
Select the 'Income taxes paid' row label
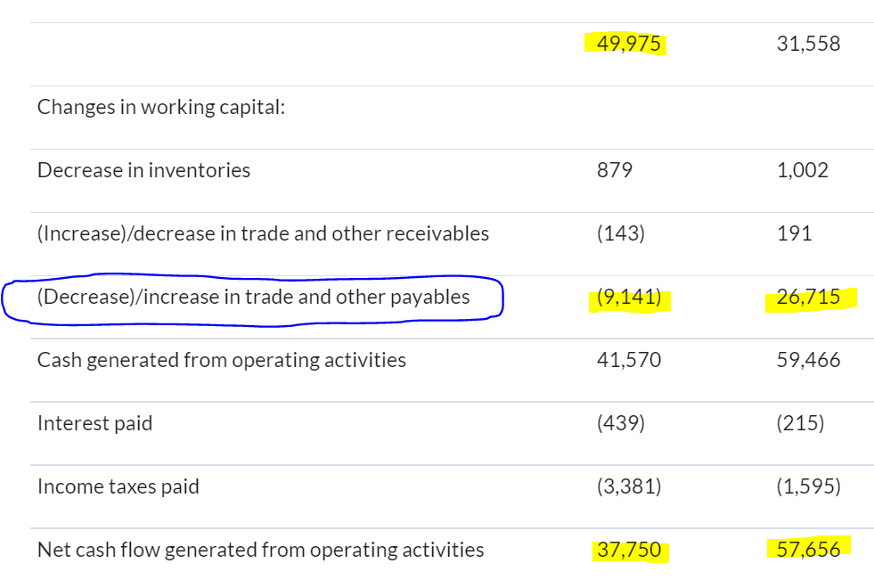coord(118,486)
